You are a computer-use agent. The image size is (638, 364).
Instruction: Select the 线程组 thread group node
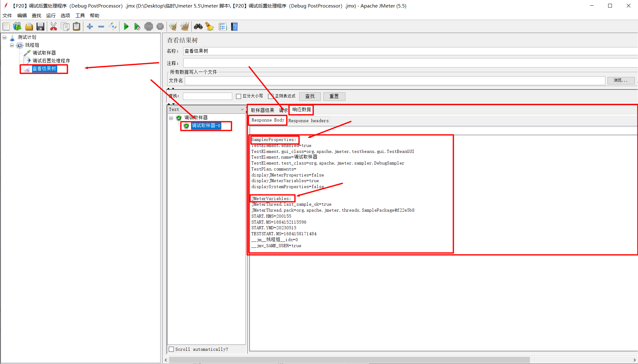[x=32, y=45]
